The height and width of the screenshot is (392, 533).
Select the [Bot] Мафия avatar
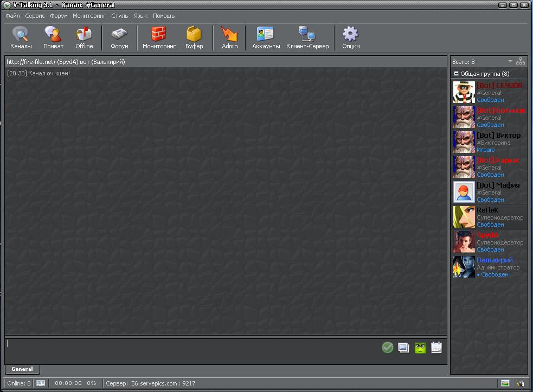tap(464, 192)
